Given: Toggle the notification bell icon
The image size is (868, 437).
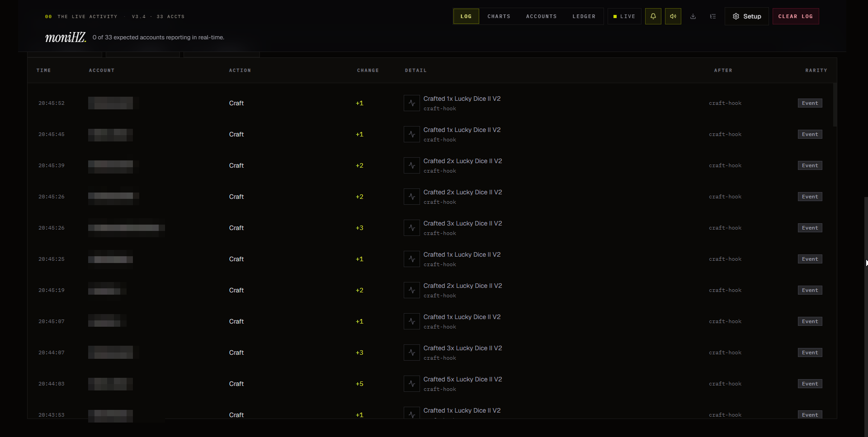Looking at the screenshot, I should (653, 16).
